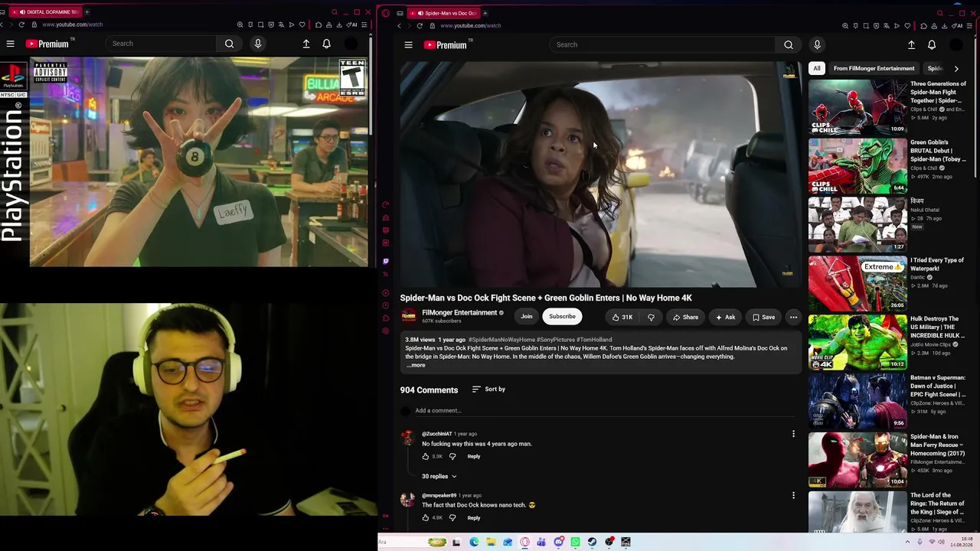This screenshot has height=551, width=980.
Task: Click upload/create icon in left YouTube window
Action: 306,44
